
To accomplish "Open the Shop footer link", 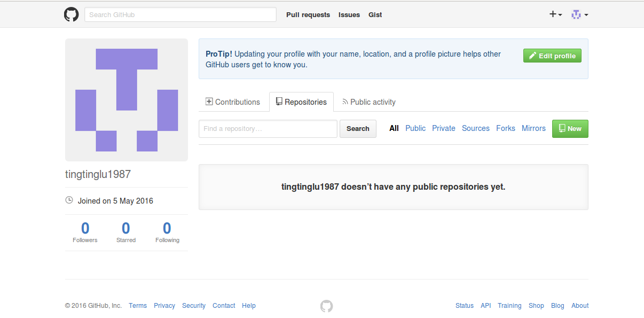I will point(536,306).
